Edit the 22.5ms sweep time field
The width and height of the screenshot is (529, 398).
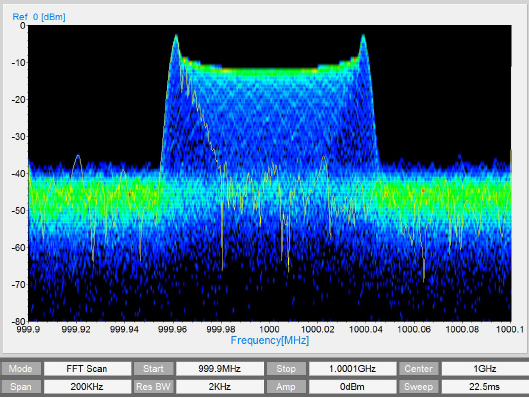pos(485,387)
